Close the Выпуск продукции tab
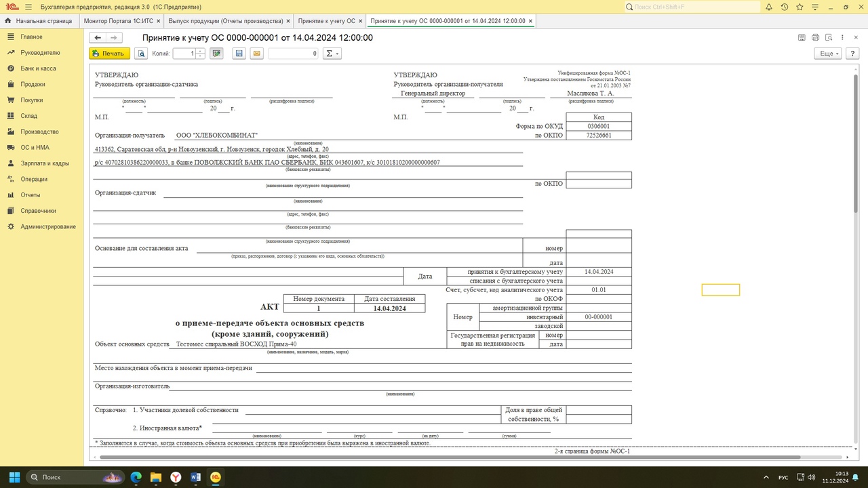Screen dimensions: 868x488 tap(288, 21)
